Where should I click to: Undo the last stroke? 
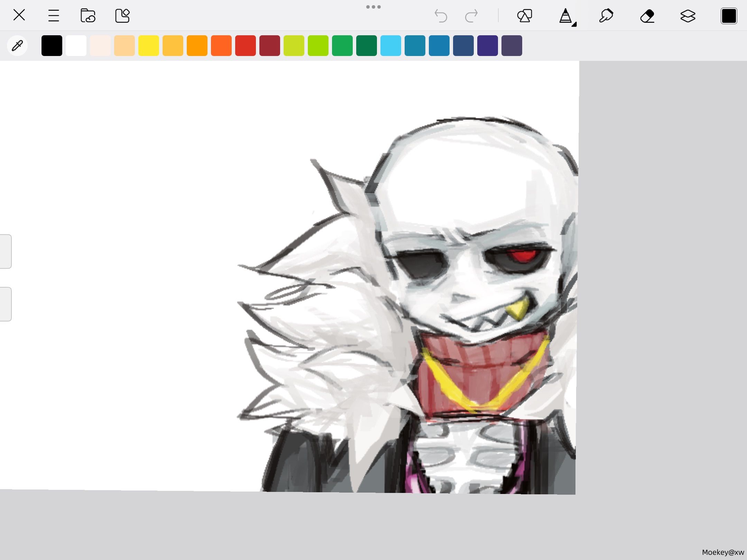click(x=441, y=16)
